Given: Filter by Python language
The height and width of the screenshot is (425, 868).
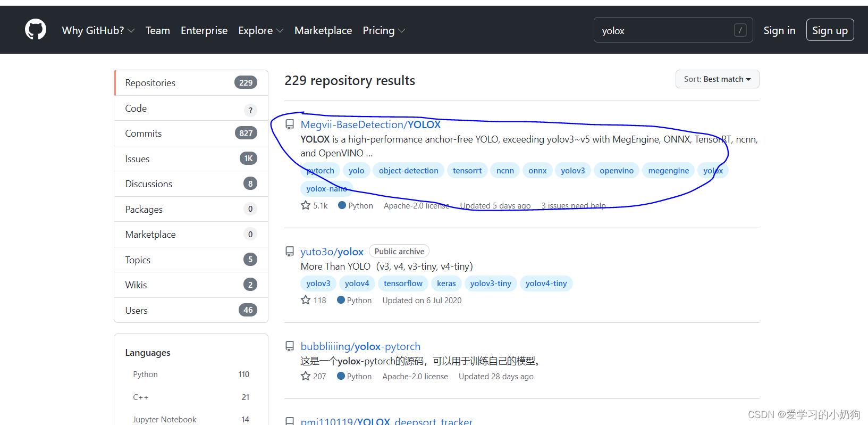Looking at the screenshot, I should coord(191,374).
